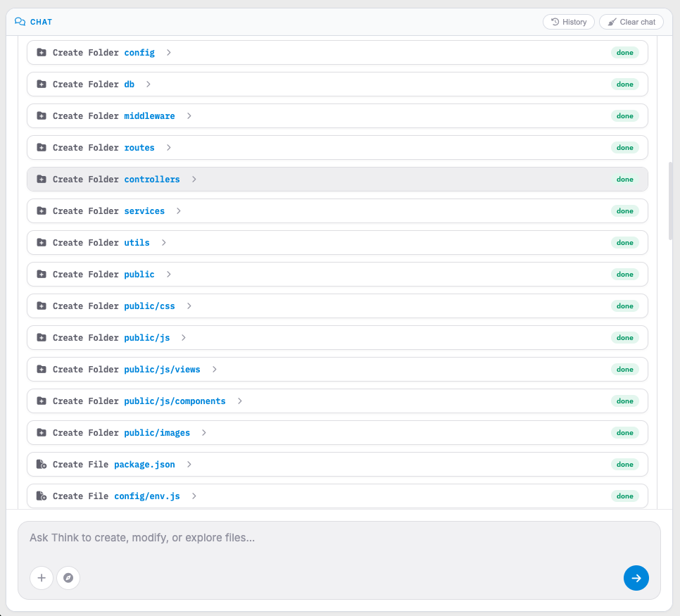
Task: Click the chat message input field
Action: coord(339,538)
